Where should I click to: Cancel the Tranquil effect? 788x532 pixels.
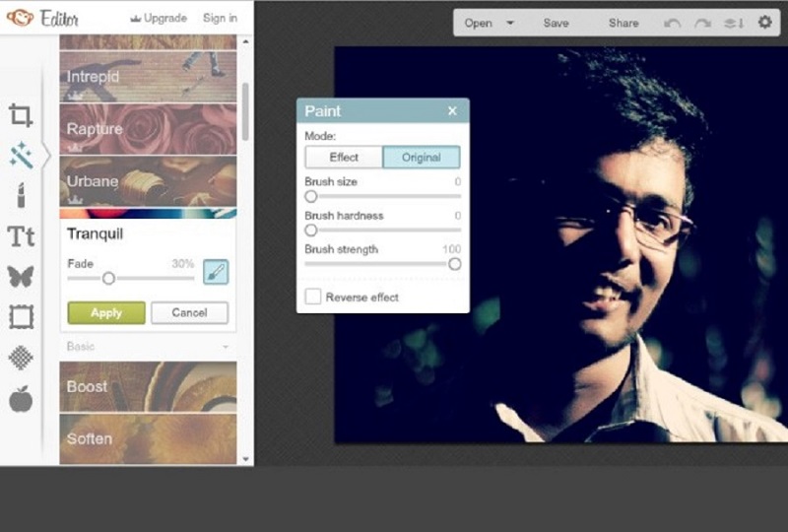[189, 312]
